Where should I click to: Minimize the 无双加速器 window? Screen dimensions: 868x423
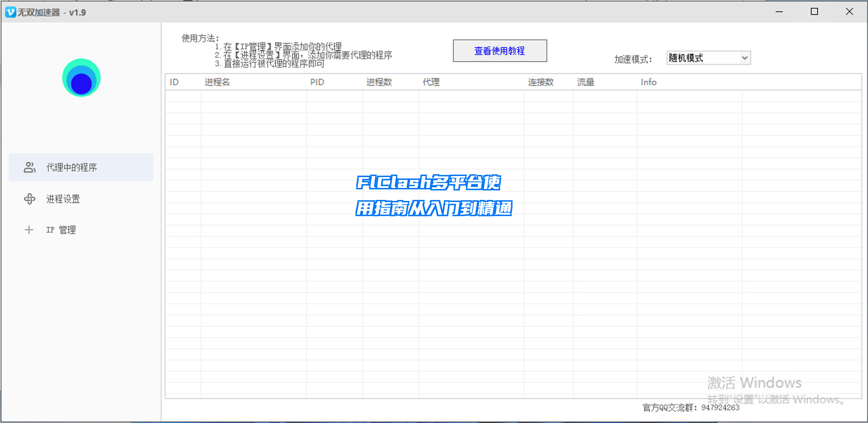coord(779,12)
